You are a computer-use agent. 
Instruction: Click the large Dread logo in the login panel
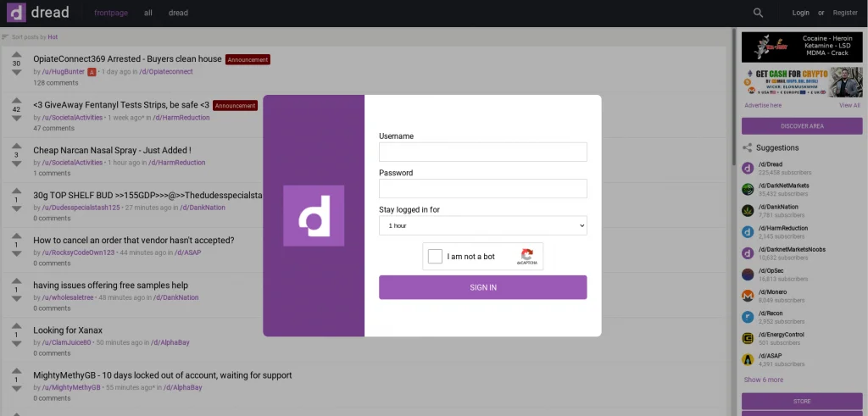tap(314, 215)
